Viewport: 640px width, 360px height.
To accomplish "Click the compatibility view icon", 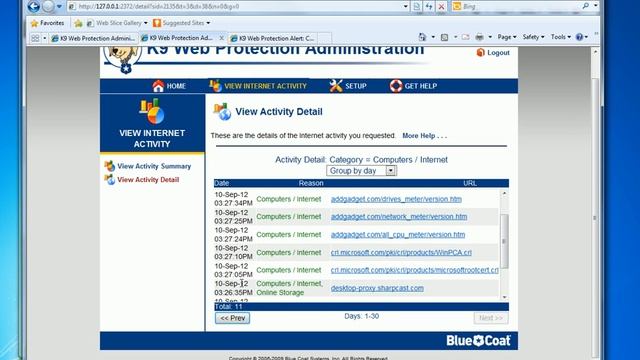I will 417,6.
